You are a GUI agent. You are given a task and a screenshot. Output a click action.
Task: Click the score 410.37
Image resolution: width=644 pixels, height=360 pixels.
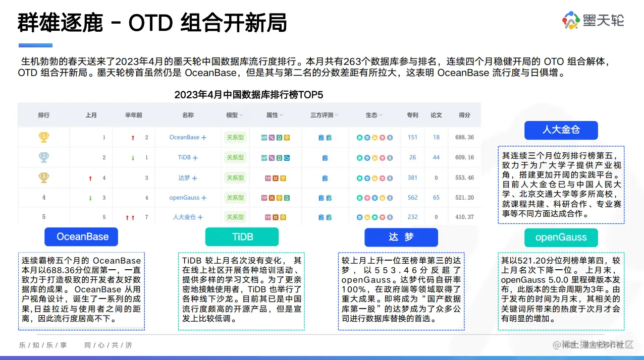coord(464,217)
